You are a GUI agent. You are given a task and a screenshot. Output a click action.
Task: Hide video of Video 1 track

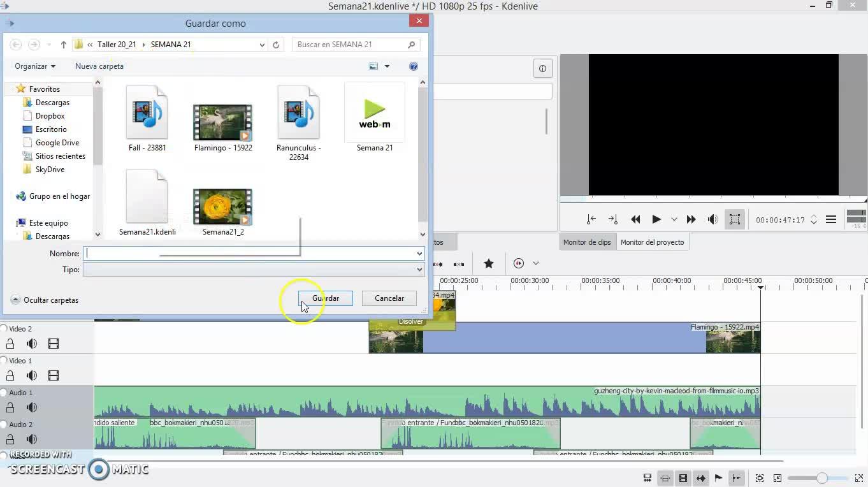(x=54, y=375)
